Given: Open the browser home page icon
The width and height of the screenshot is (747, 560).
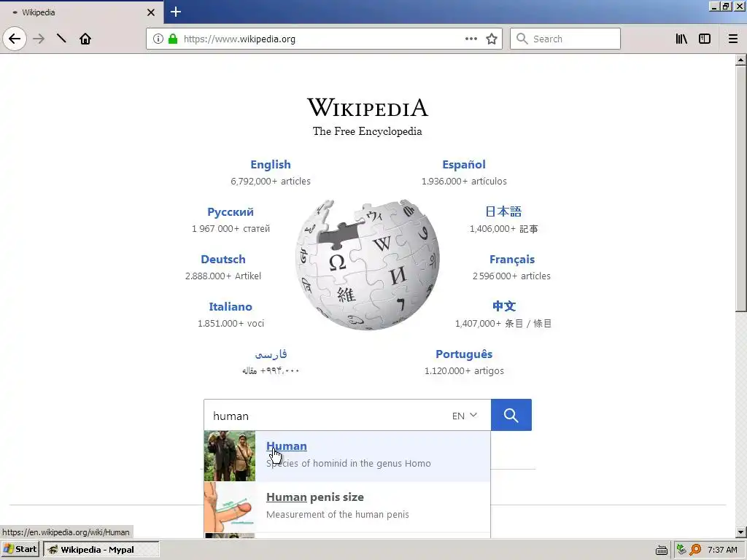Looking at the screenshot, I should [85, 39].
